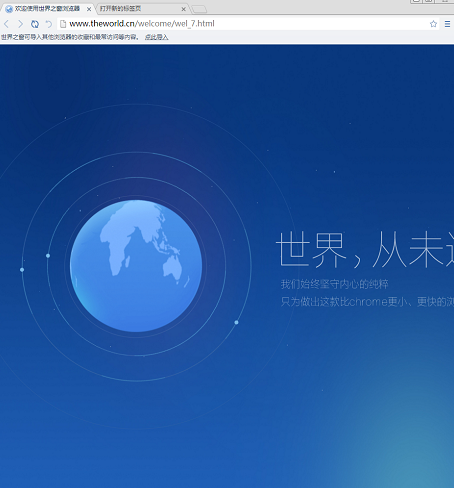Reload the page with the refresh icon
This screenshot has width=454, height=488.
click(35, 24)
